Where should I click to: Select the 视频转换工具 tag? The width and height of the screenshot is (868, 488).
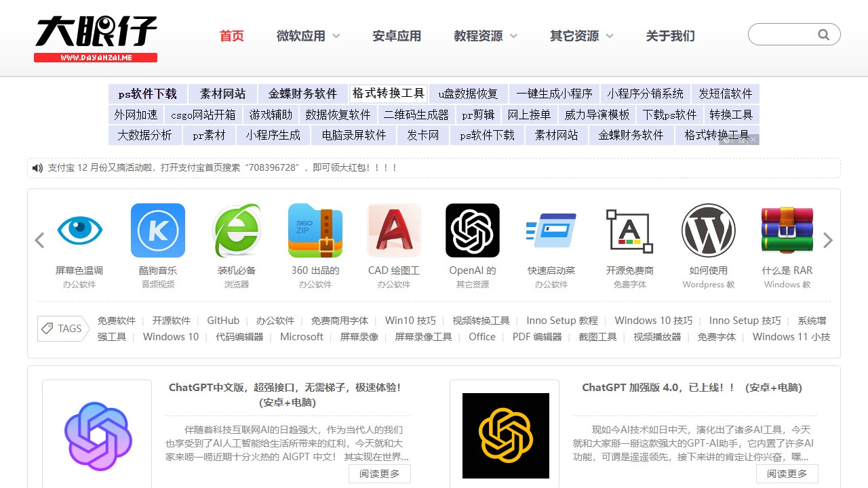[481, 321]
